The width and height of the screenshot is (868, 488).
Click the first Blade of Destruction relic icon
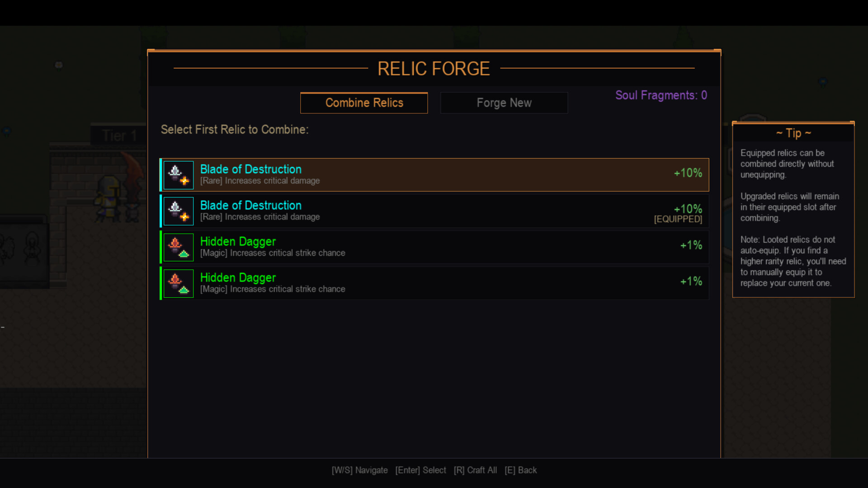178,175
